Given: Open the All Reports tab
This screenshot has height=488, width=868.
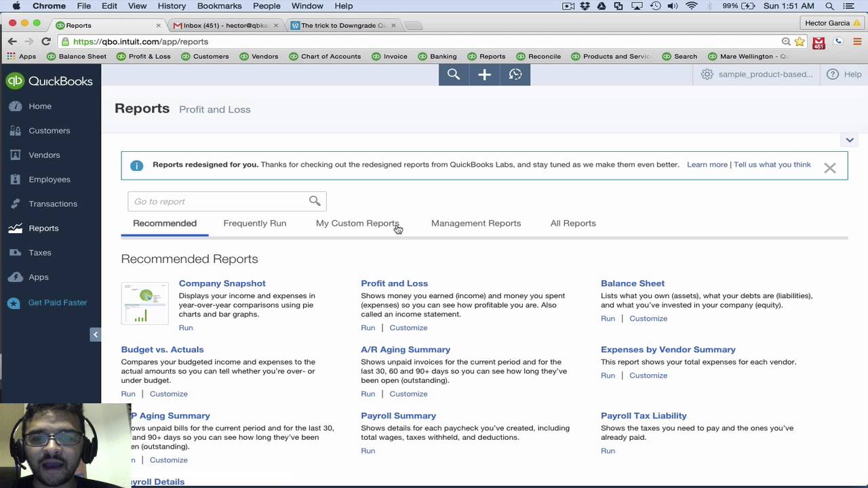Looking at the screenshot, I should [x=573, y=223].
